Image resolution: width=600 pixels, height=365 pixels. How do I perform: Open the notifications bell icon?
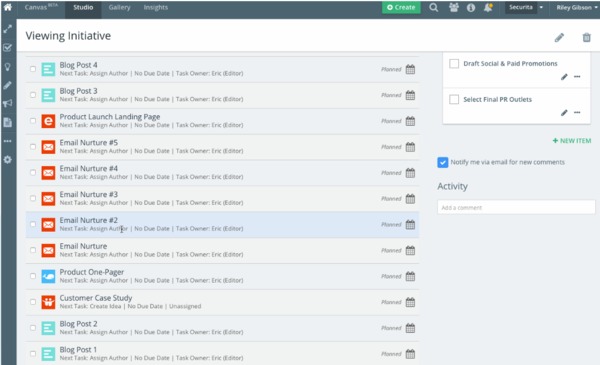(488, 7)
